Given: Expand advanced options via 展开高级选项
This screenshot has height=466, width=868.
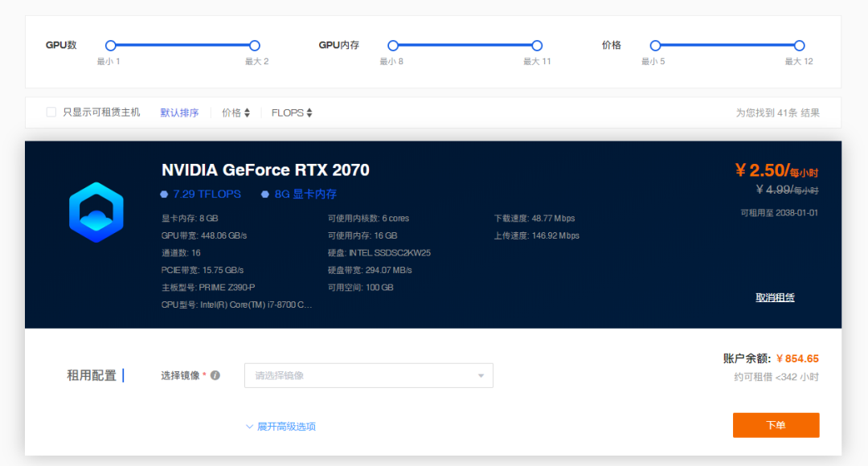Looking at the screenshot, I should (286, 426).
